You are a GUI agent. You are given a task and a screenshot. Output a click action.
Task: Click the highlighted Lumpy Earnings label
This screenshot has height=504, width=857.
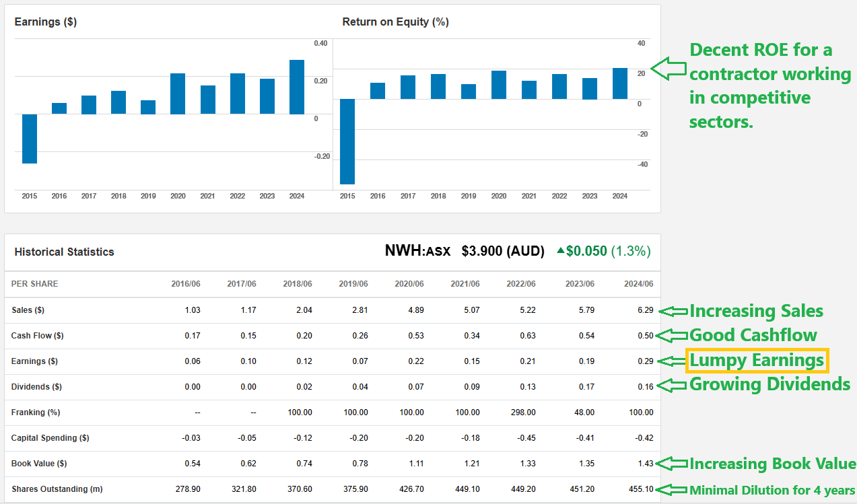click(757, 361)
